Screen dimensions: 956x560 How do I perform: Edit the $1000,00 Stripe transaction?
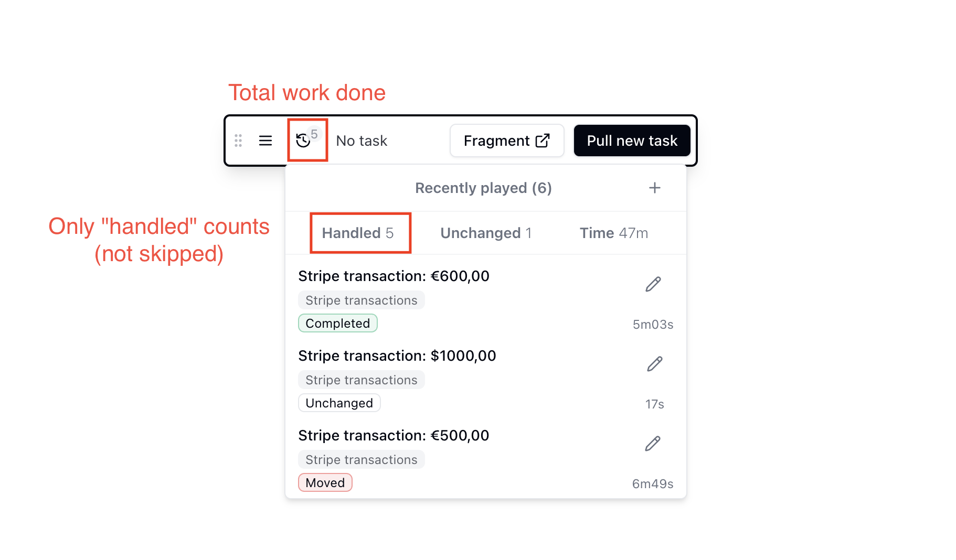tap(654, 364)
